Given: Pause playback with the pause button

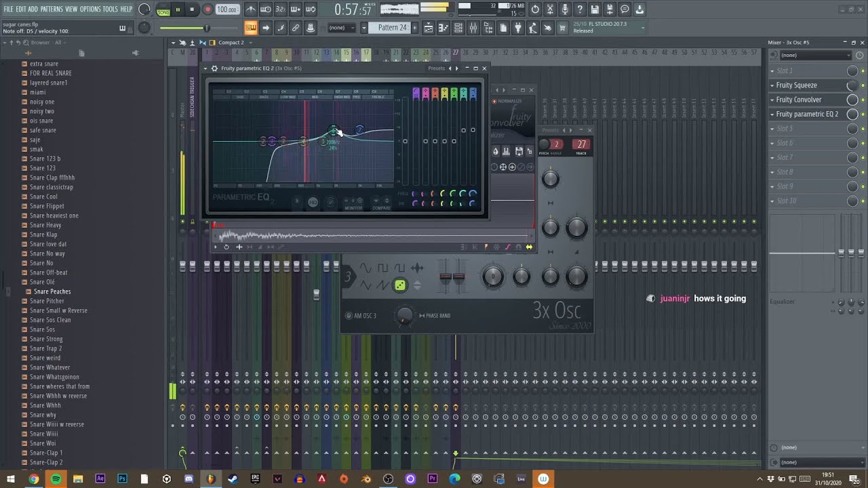Looking at the screenshot, I should [178, 10].
